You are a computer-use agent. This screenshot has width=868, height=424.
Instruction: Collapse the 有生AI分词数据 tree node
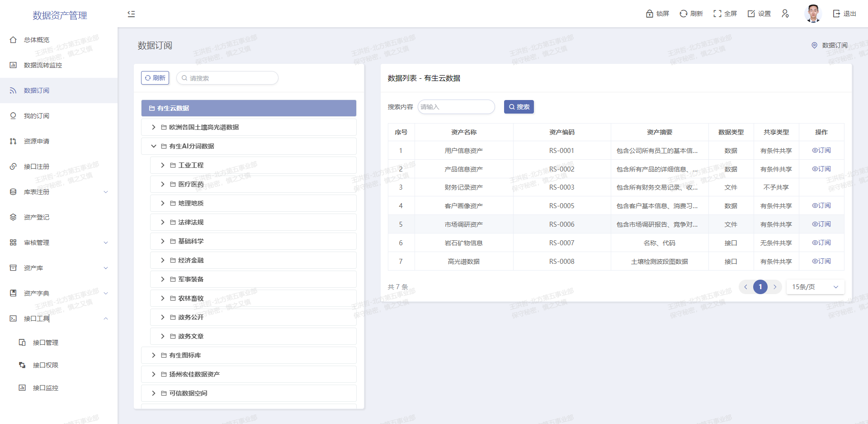[154, 146]
